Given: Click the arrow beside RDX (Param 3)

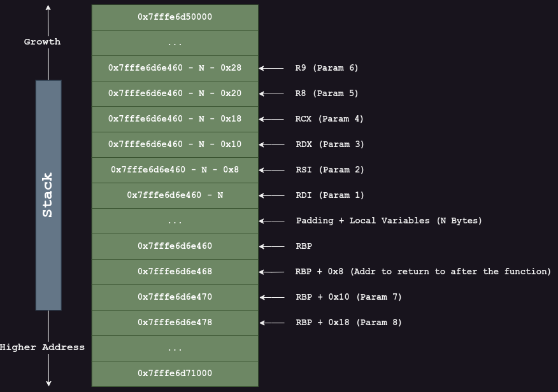Looking at the screenshot, I should point(271,144).
